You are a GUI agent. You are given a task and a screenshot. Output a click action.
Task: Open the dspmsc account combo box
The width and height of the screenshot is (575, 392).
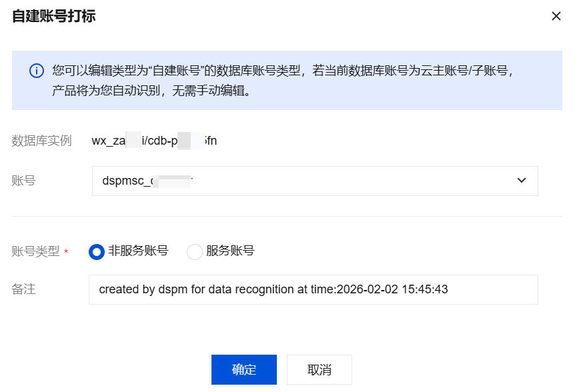(314, 181)
